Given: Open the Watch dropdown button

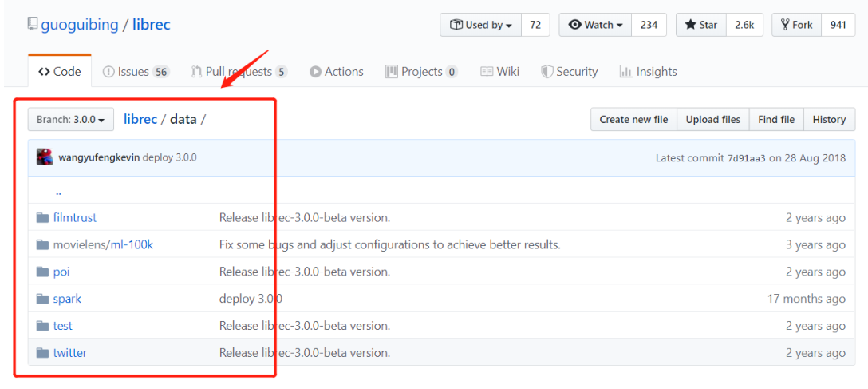Looking at the screenshot, I should pos(596,25).
